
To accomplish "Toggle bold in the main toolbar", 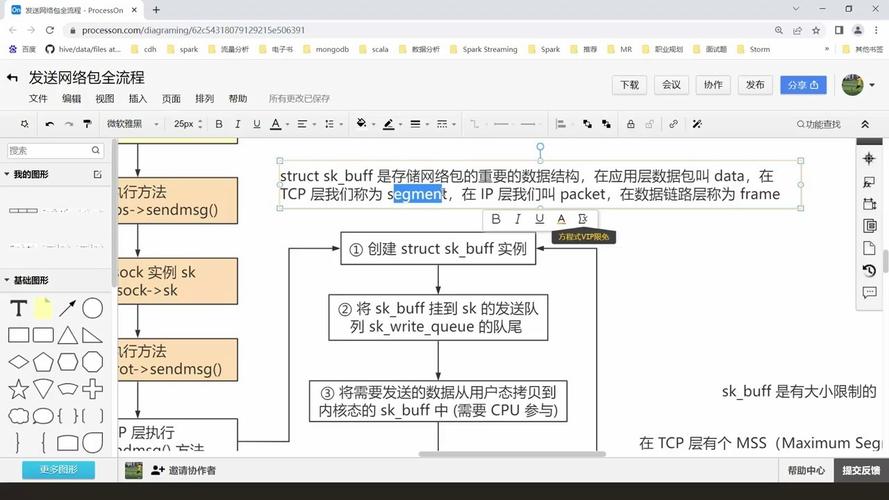I will (x=219, y=124).
